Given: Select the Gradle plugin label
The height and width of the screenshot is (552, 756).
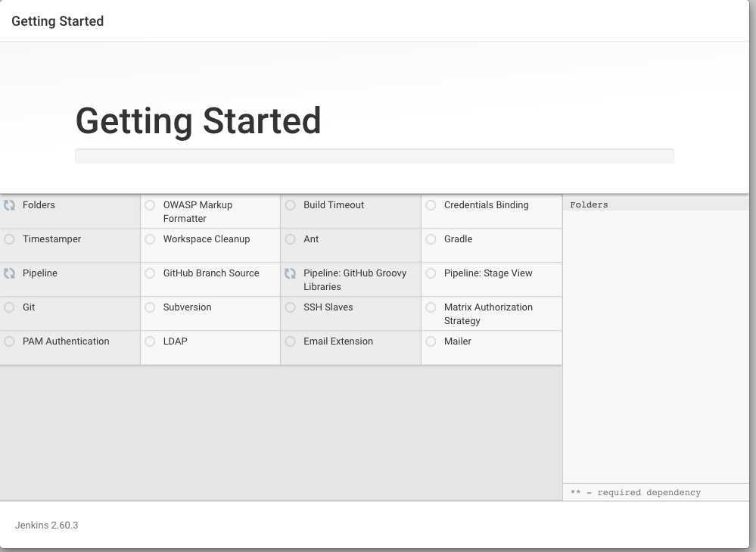Looking at the screenshot, I should tap(458, 239).
